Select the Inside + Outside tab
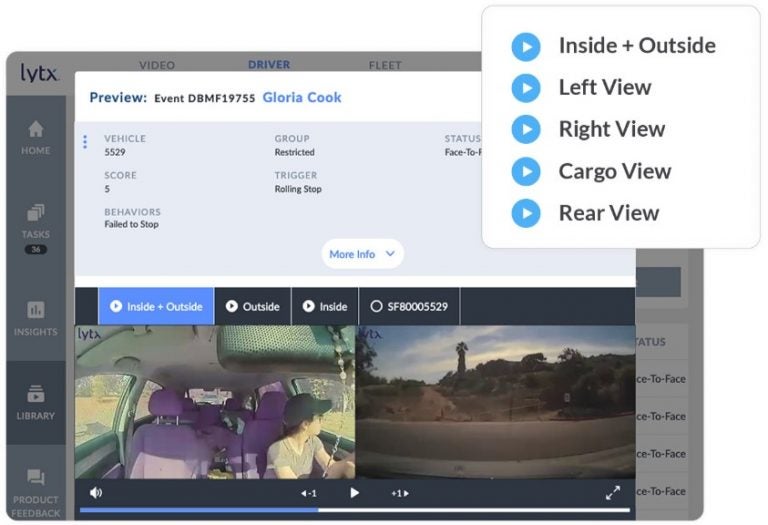 (156, 307)
